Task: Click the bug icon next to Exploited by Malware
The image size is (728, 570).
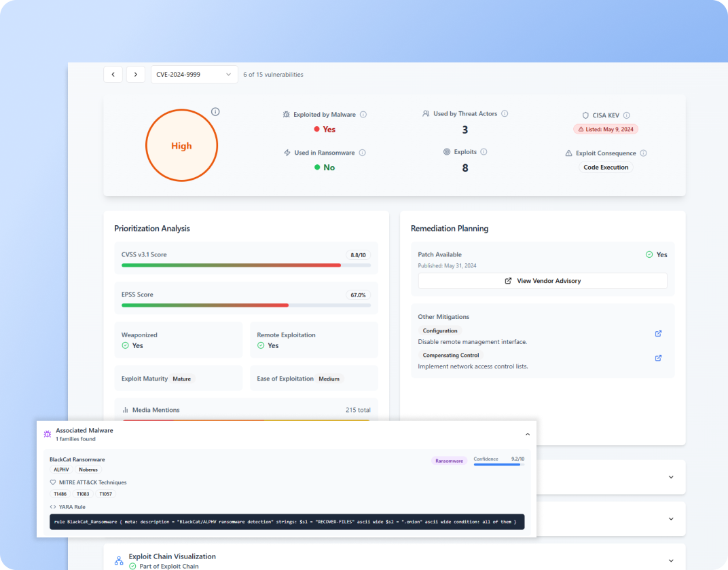Action: pos(287,115)
